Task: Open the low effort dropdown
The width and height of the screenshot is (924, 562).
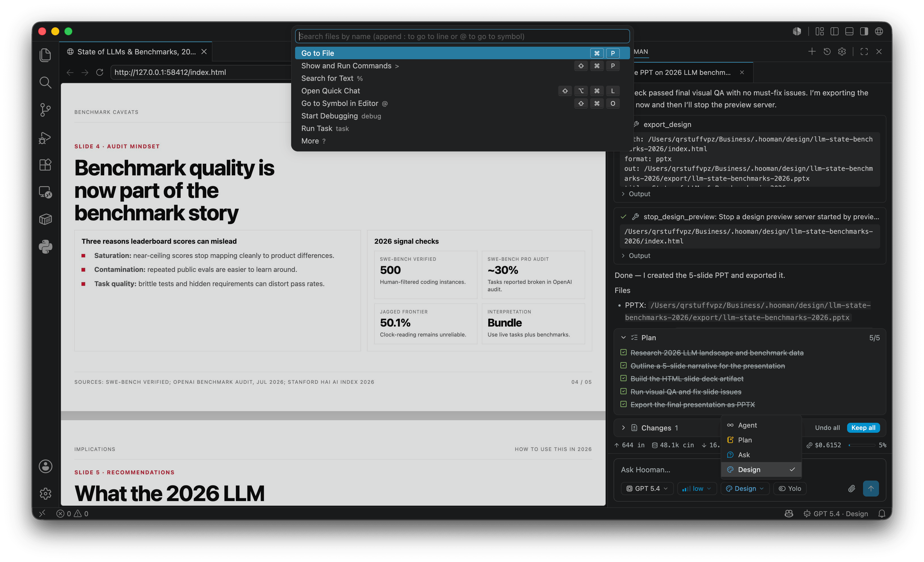Action: click(x=697, y=488)
